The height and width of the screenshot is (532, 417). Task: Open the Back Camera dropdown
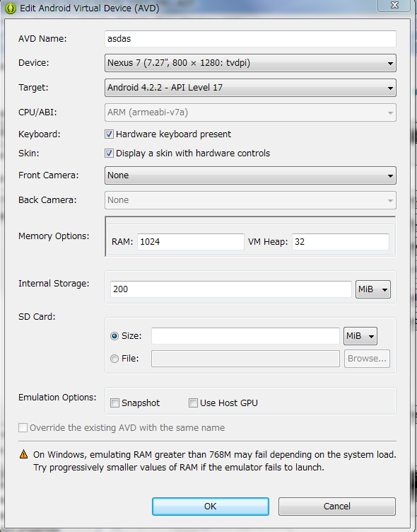tap(250, 200)
